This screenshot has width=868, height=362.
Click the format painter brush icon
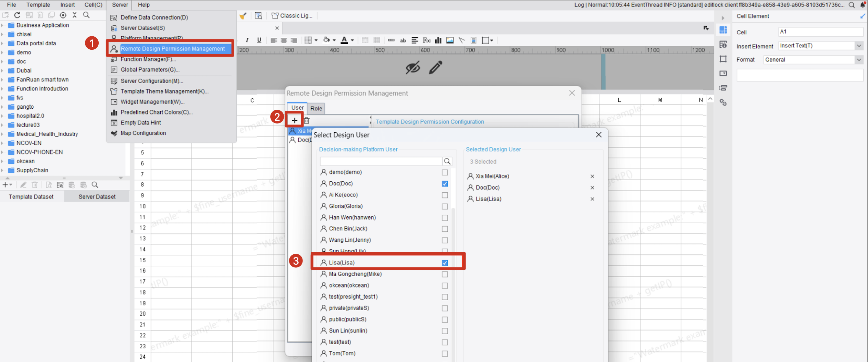[243, 16]
